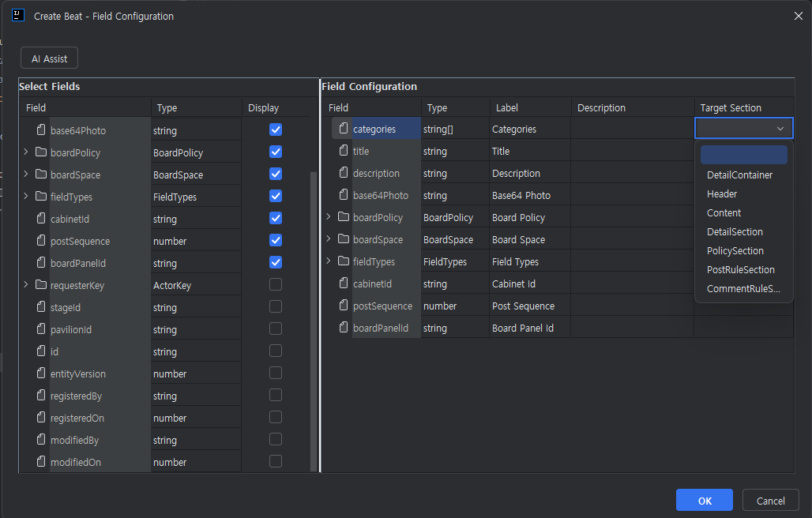Choose the truncated CommentRuleS... dropdown option

click(743, 289)
